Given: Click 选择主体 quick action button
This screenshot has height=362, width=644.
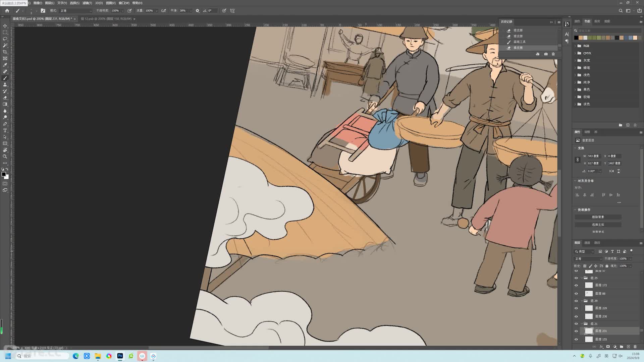Looking at the screenshot, I should coord(598,225).
